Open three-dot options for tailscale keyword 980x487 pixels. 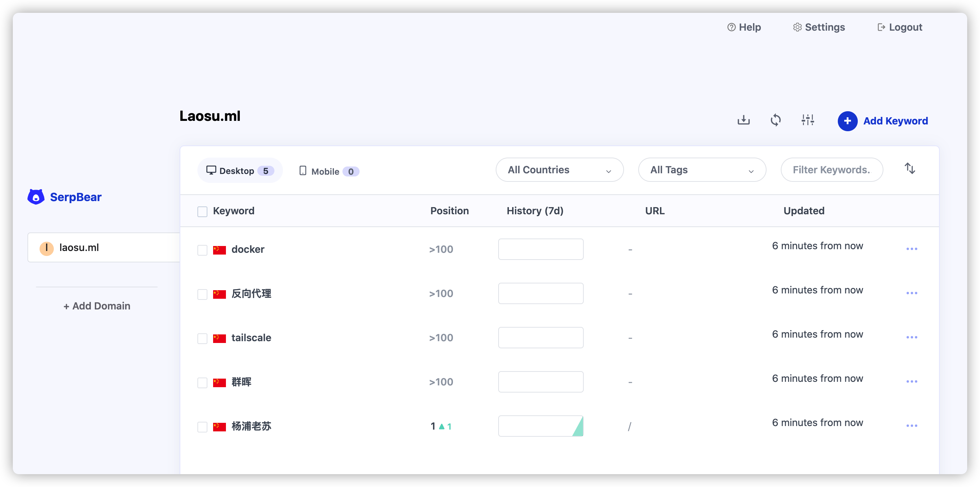912,337
